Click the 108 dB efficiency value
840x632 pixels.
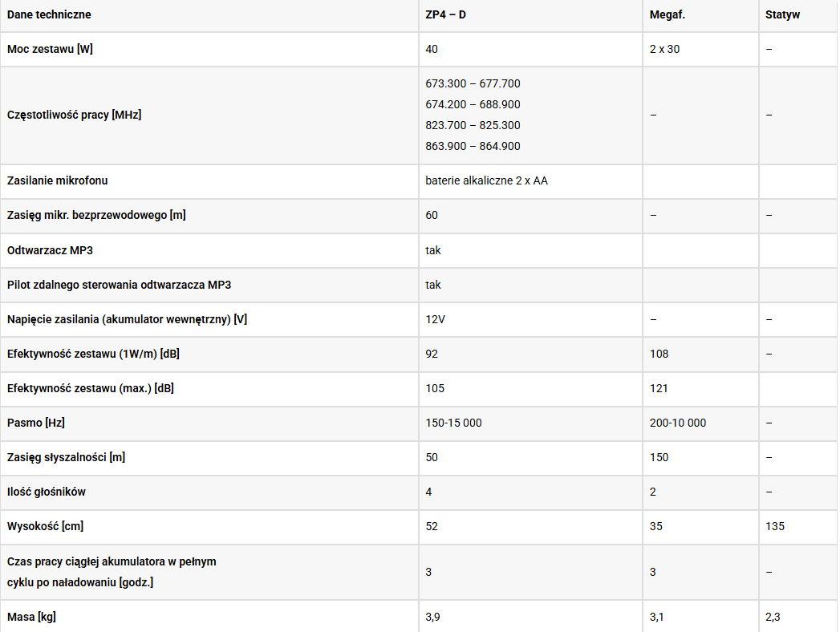tap(659, 354)
